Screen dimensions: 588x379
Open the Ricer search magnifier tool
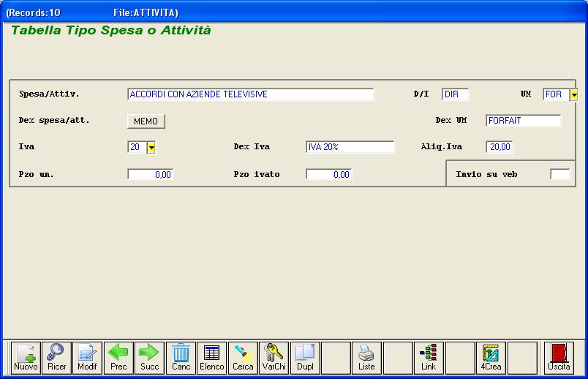point(56,358)
